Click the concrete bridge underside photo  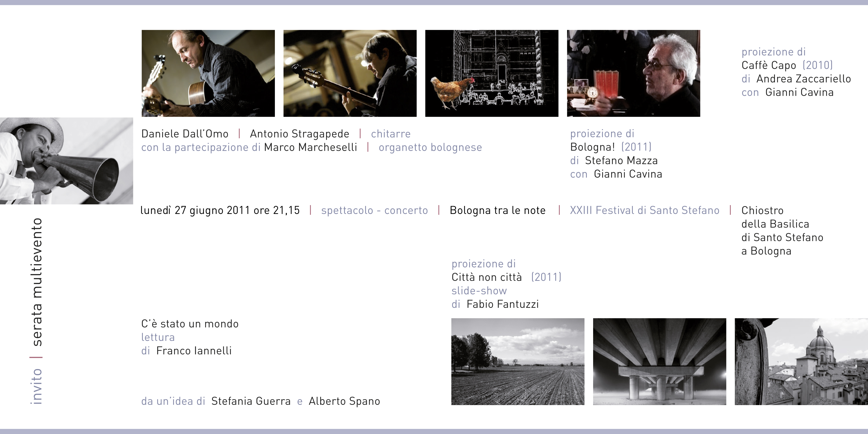660,361
